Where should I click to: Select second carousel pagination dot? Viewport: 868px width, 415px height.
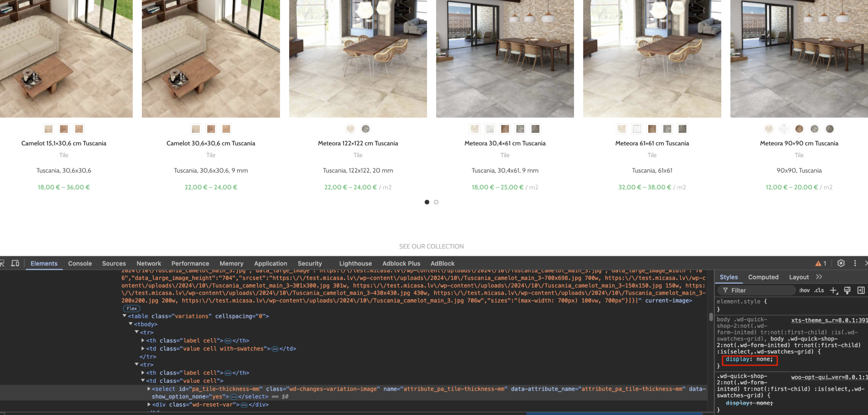click(x=436, y=202)
